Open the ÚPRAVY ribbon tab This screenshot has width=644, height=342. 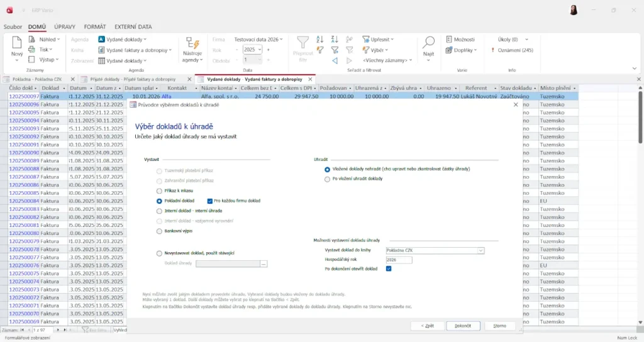tap(65, 27)
